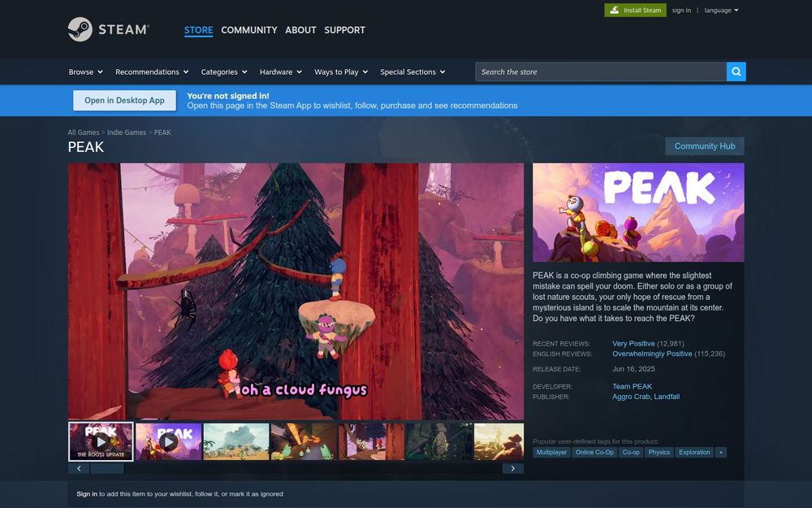Click the sign in link at top
Viewport: 812px width, 508px height.
[681, 11]
